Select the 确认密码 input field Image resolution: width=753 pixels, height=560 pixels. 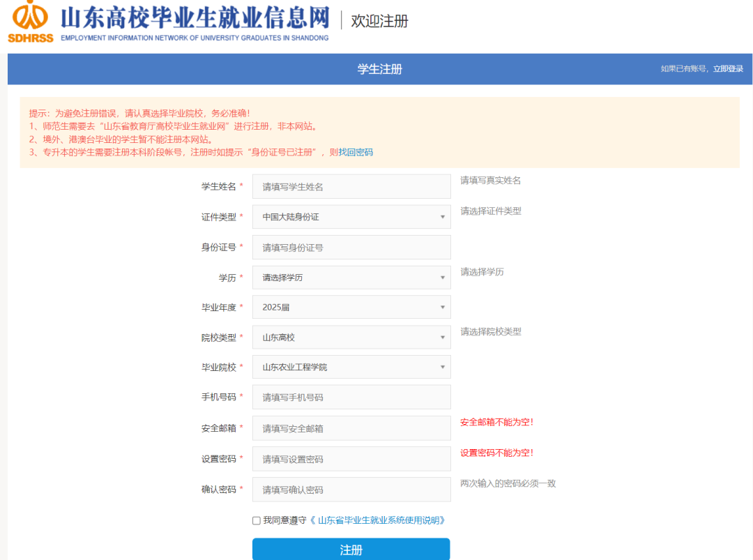tap(351, 490)
